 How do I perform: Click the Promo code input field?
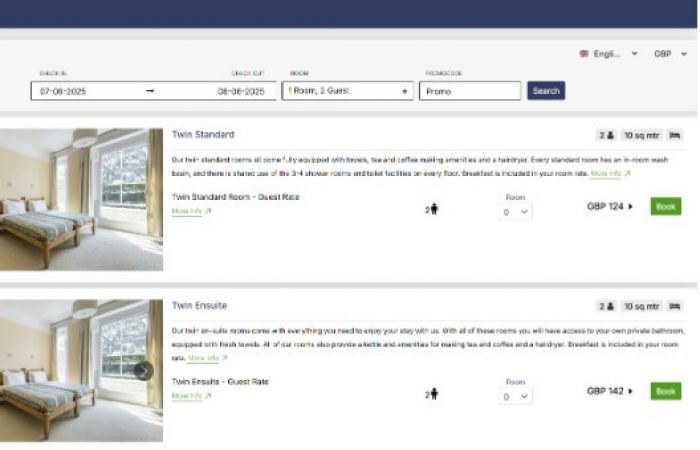coord(470,91)
